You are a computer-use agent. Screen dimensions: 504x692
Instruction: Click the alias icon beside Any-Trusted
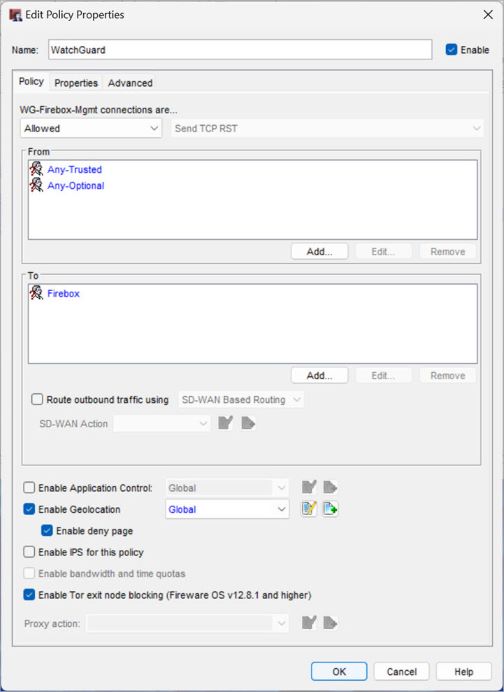(37, 169)
